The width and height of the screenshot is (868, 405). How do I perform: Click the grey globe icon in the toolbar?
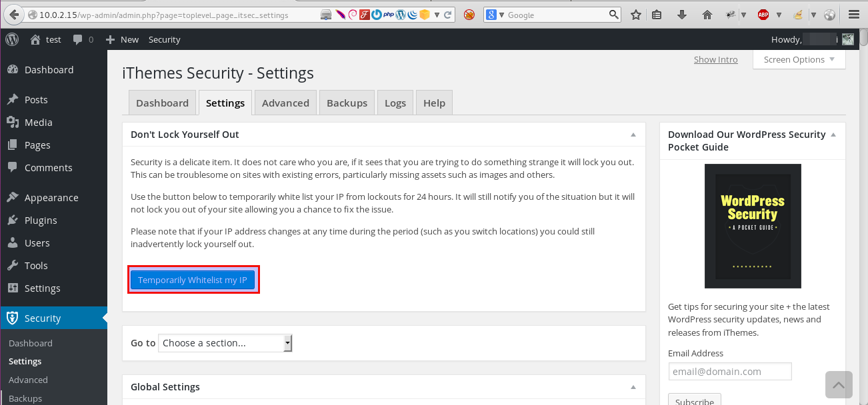click(x=830, y=15)
